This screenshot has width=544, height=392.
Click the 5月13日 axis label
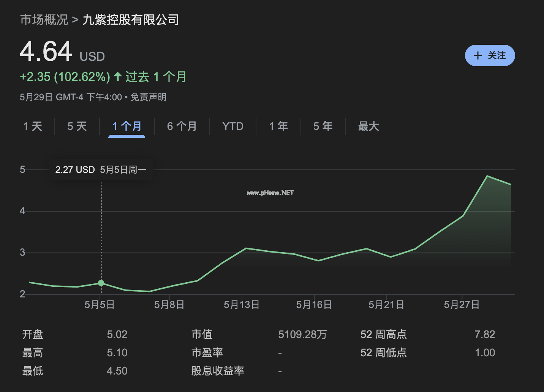(242, 305)
